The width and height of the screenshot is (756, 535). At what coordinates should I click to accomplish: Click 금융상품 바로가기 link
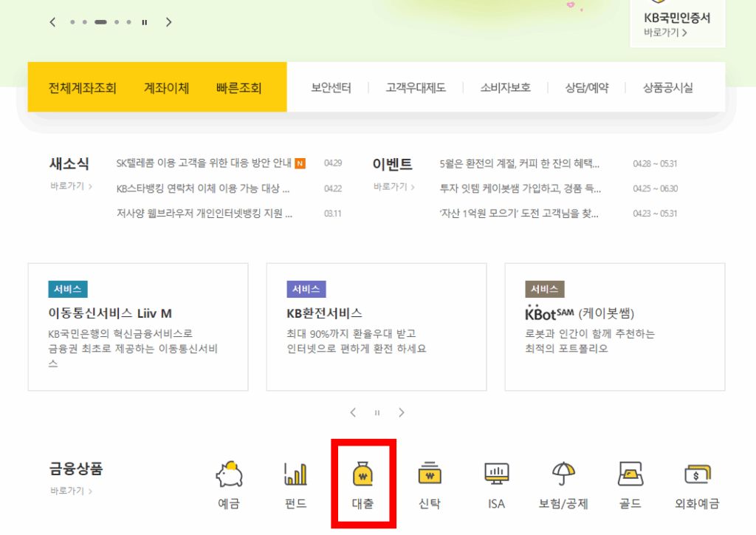point(71,491)
